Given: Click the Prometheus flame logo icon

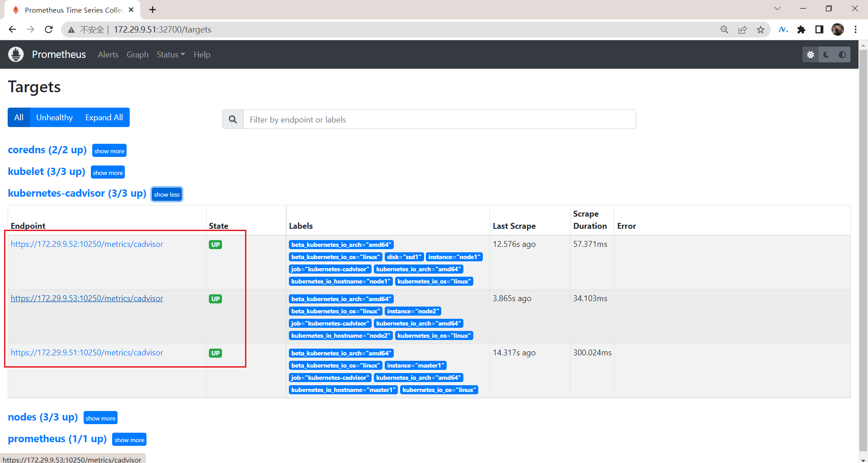Looking at the screenshot, I should tap(16, 54).
